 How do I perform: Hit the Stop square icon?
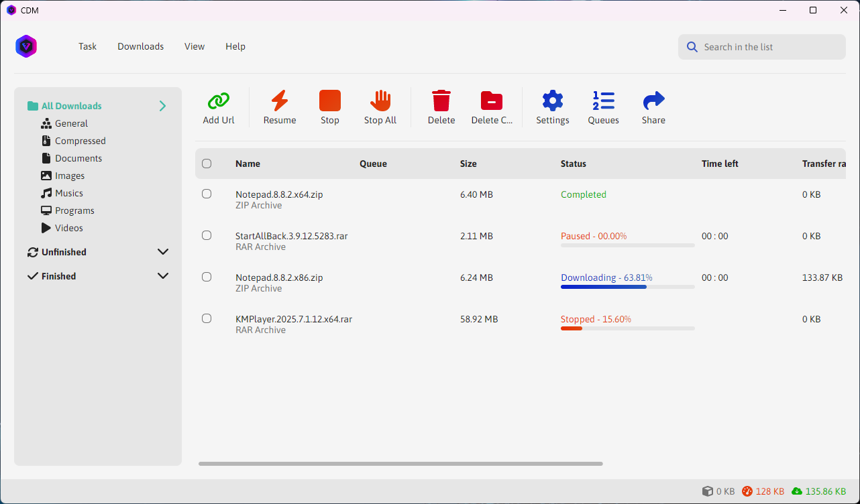(330, 101)
